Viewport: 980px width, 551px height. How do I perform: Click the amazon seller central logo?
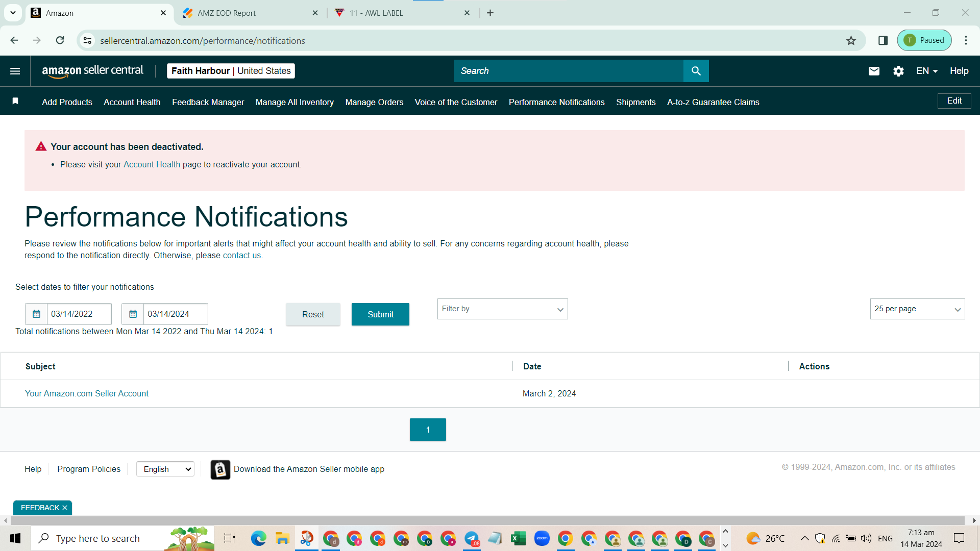tap(92, 71)
